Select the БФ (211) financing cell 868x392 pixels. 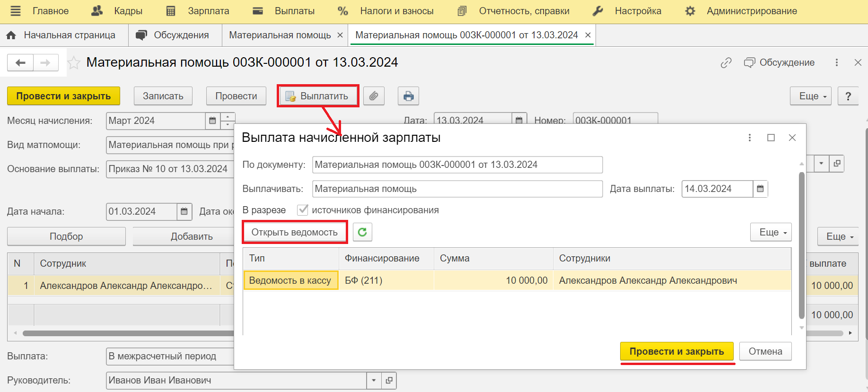[386, 280]
